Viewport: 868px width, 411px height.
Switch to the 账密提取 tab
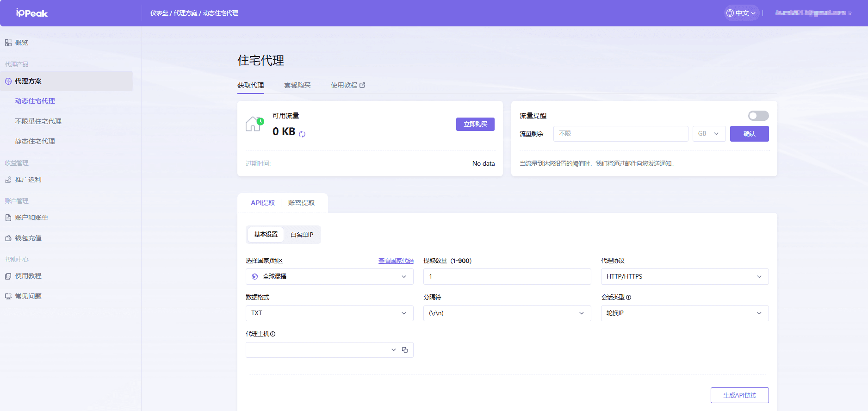(301, 203)
